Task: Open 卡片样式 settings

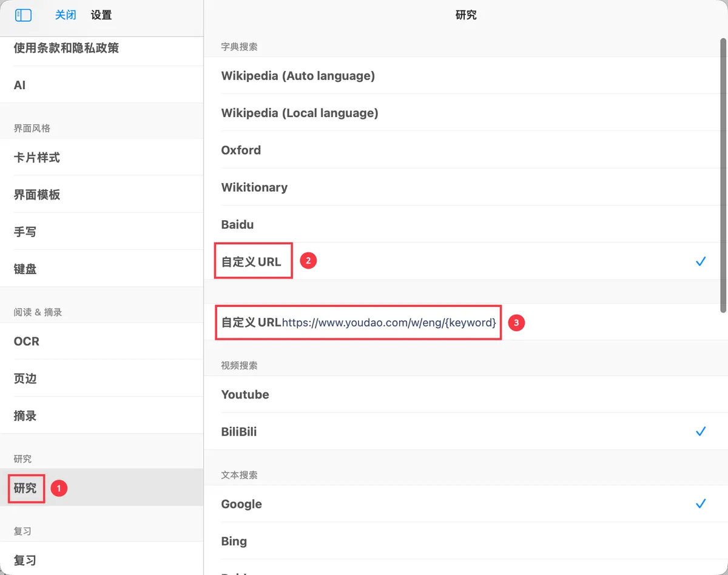Action: pos(101,158)
